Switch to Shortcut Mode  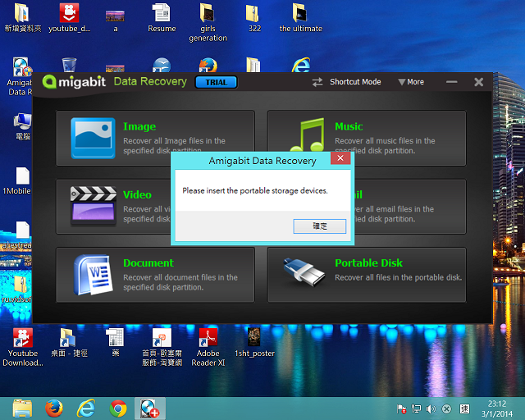[355, 82]
